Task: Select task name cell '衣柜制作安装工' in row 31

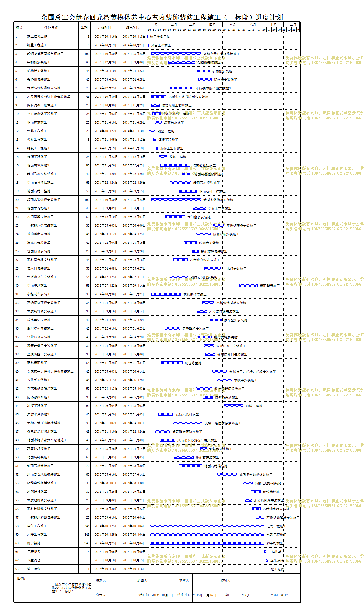Action: pyautogui.click(x=51, y=294)
